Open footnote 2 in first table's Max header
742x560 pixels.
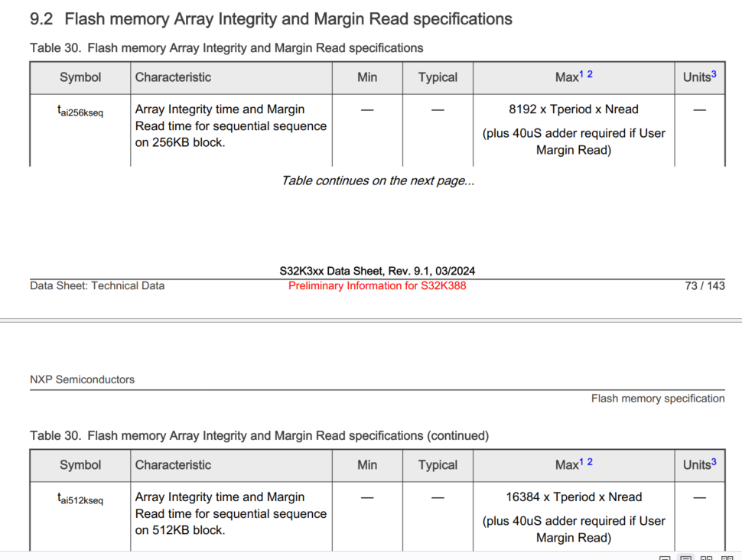(590, 74)
